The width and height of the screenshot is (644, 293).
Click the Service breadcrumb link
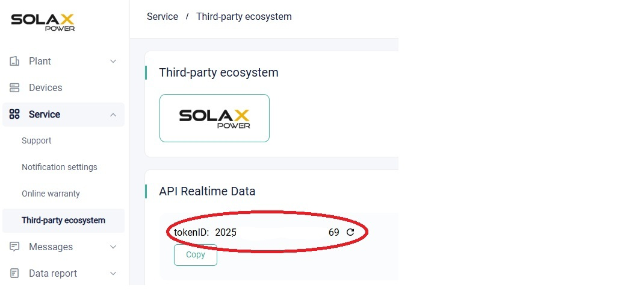click(163, 17)
